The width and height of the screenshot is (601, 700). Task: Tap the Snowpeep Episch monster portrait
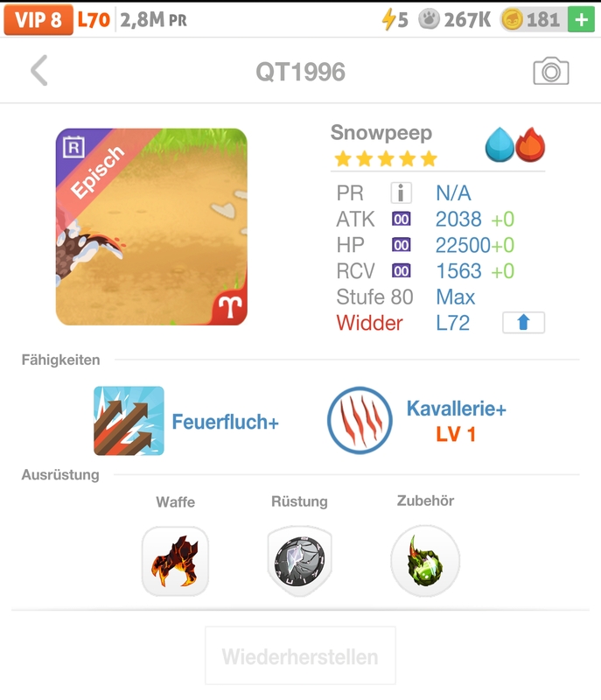[151, 227]
